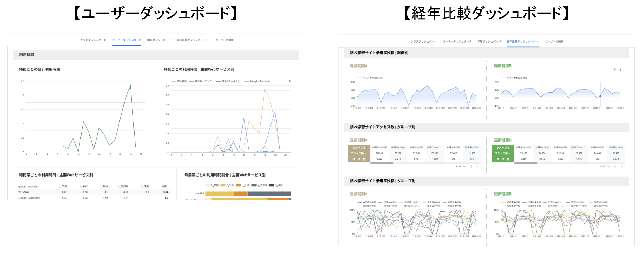
Task: Sort by アクセス数 in tan 選択期間A table
Action: click(x=359, y=153)
